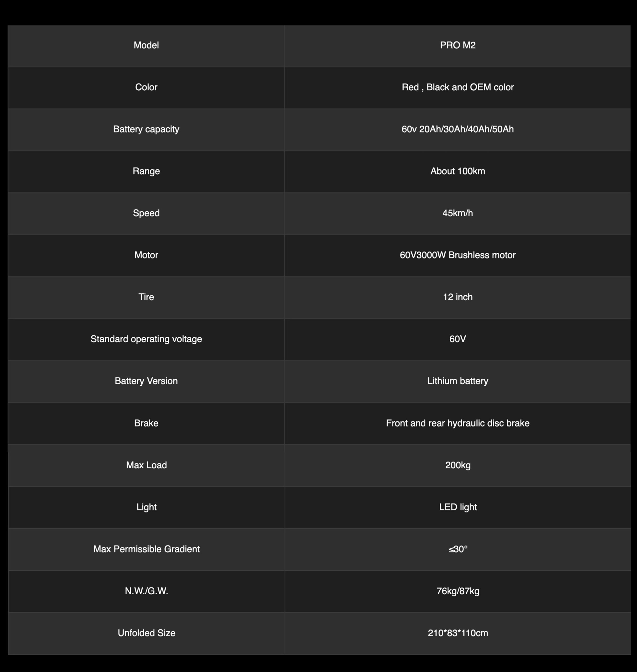
Task: Click the Motor row label
Action: tap(146, 255)
